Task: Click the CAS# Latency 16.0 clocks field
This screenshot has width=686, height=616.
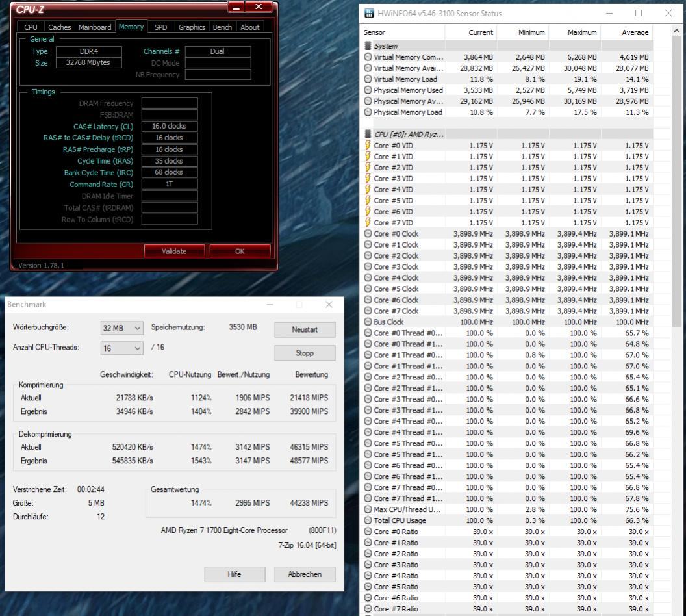Action: point(170,127)
